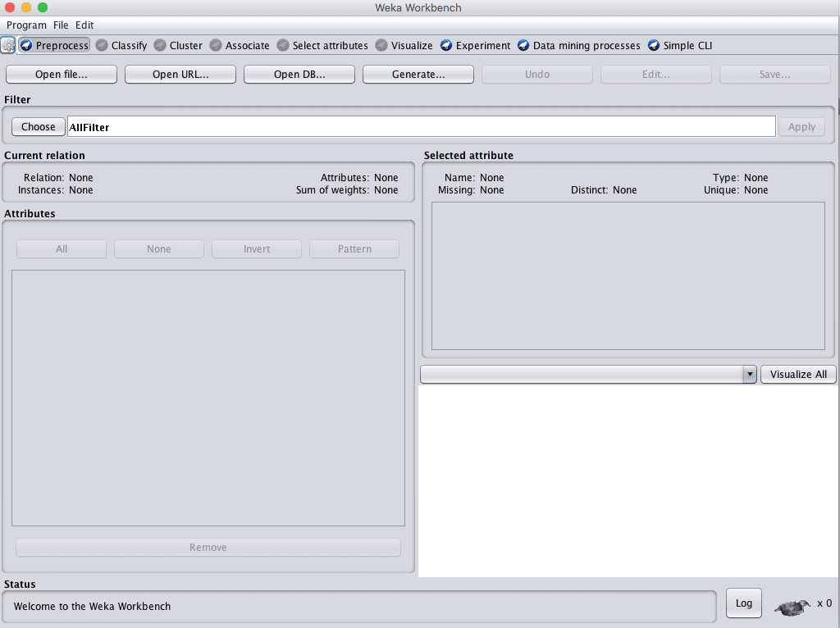The image size is (840, 628).
Task: Open the class attribute dropdown arrow
Action: 750,374
